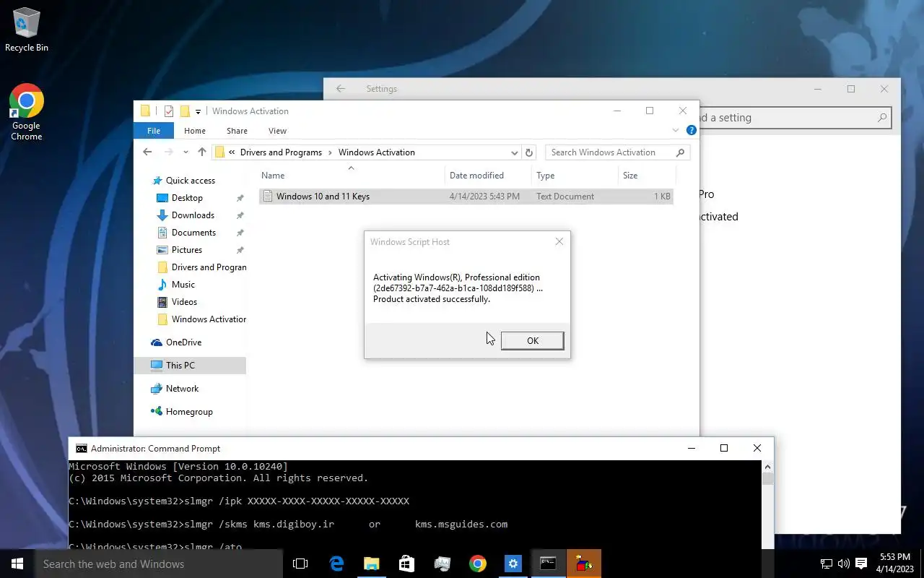Open File Explorer help icon
The height and width of the screenshot is (578, 924).
(691, 131)
